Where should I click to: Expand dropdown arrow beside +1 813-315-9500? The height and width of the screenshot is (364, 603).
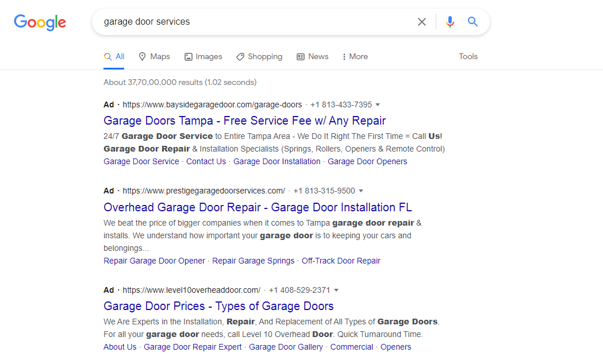pyautogui.click(x=361, y=191)
